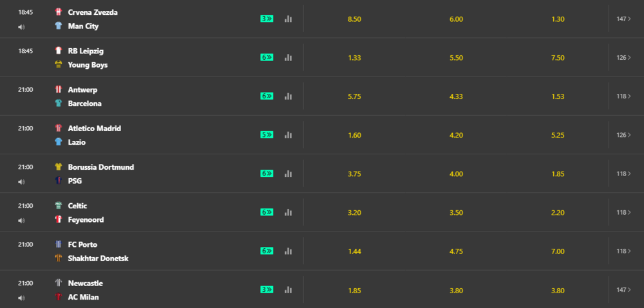Click audio speaker icon for Crvena Zvezda match
This screenshot has width=644, height=308.
click(21, 27)
